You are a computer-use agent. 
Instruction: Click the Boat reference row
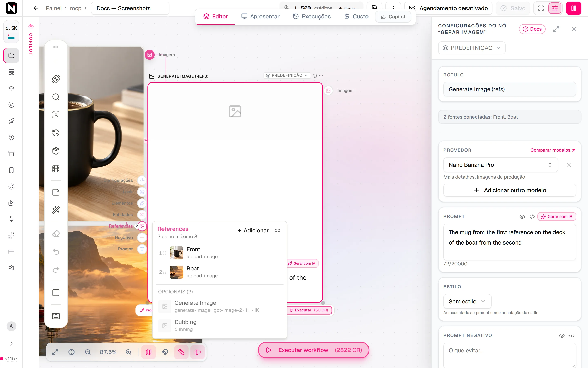click(219, 272)
